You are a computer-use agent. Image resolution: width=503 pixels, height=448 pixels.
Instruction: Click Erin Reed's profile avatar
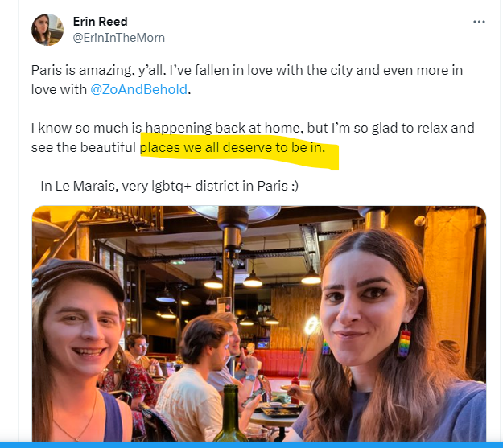pos(47,30)
